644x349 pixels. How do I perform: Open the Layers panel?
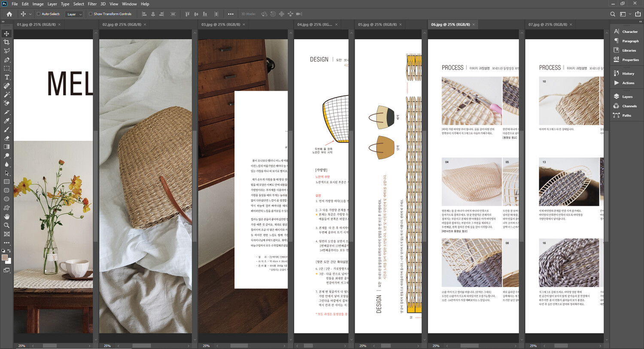[x=627, y=97]
